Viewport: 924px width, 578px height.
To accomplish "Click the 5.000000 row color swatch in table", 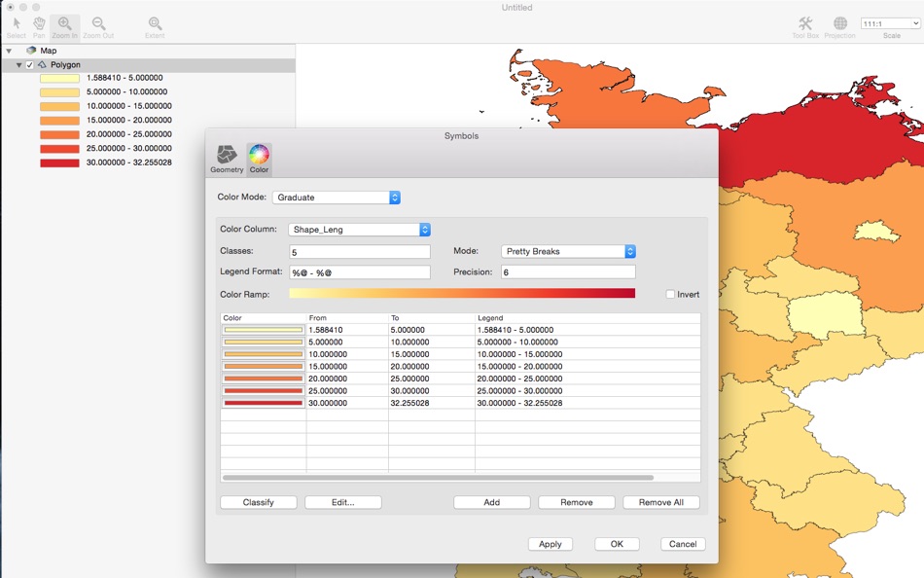I will [x=264, y=343].
